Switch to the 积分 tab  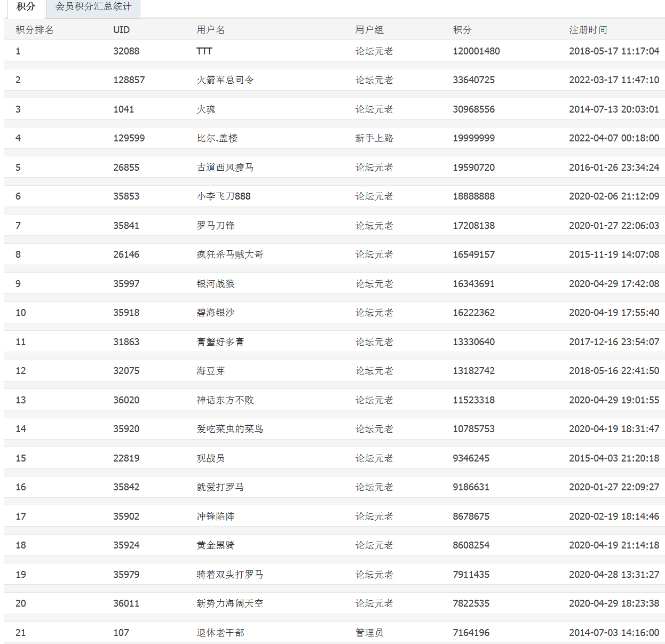point(26,7)
